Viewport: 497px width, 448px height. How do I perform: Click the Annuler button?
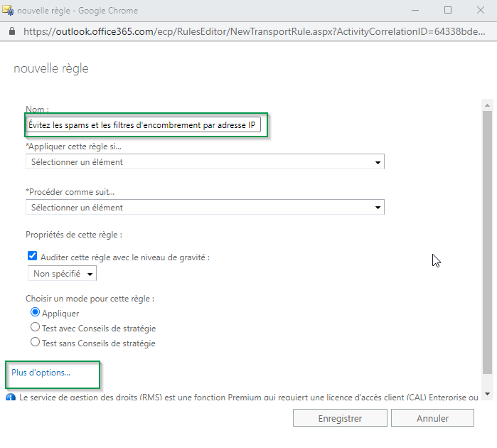pyautogui.click(x=432, y=418)
